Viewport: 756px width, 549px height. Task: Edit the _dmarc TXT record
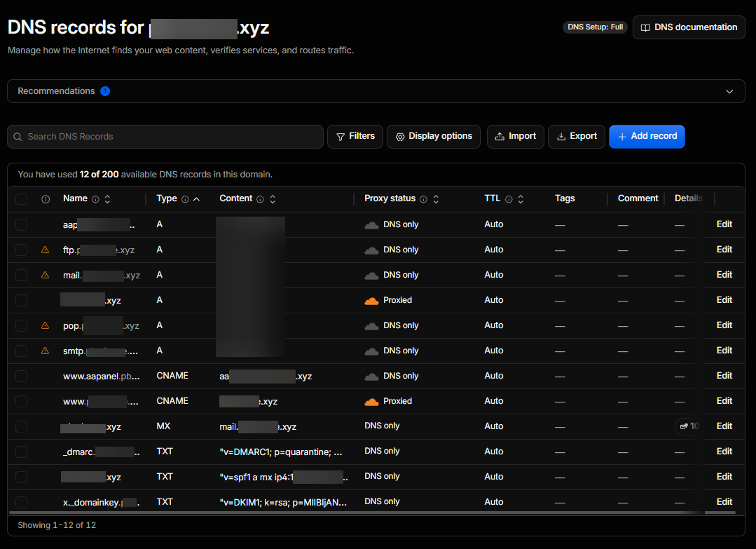click(x=724, y=451)
